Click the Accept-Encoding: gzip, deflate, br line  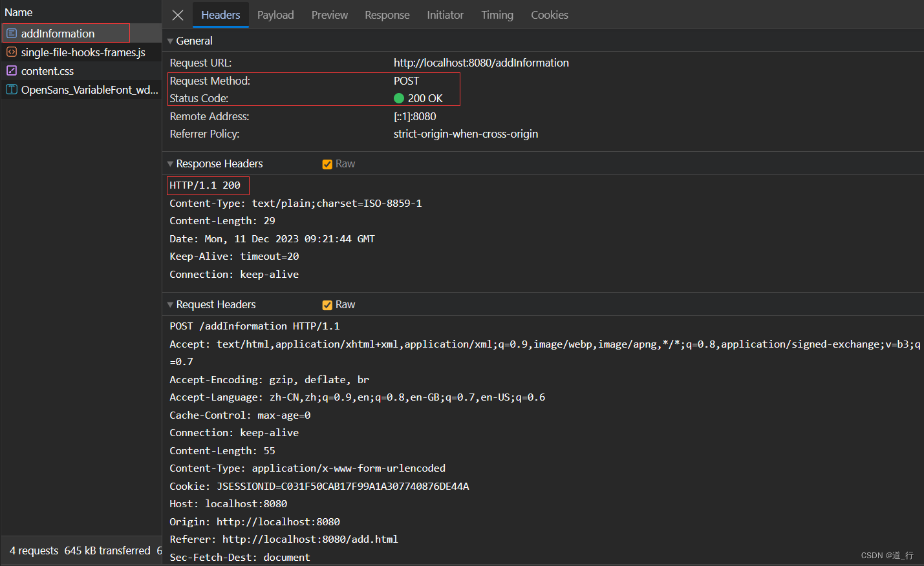coord(270,380)
